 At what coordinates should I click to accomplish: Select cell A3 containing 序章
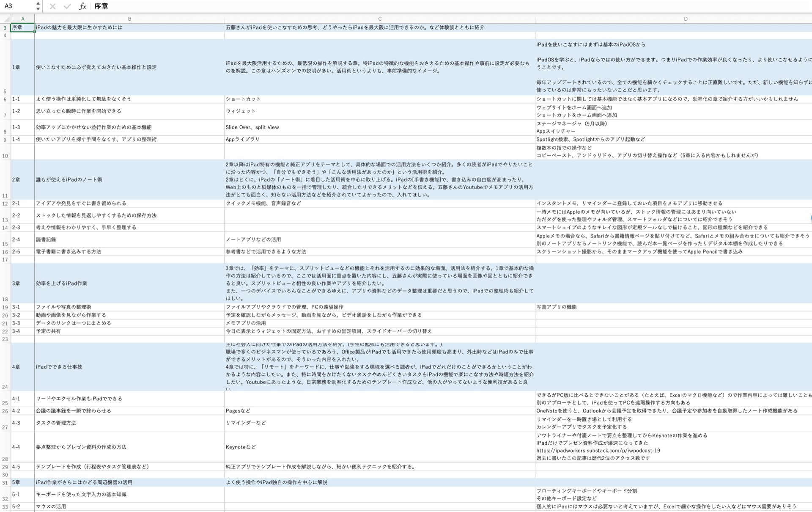tap(23, 28)
